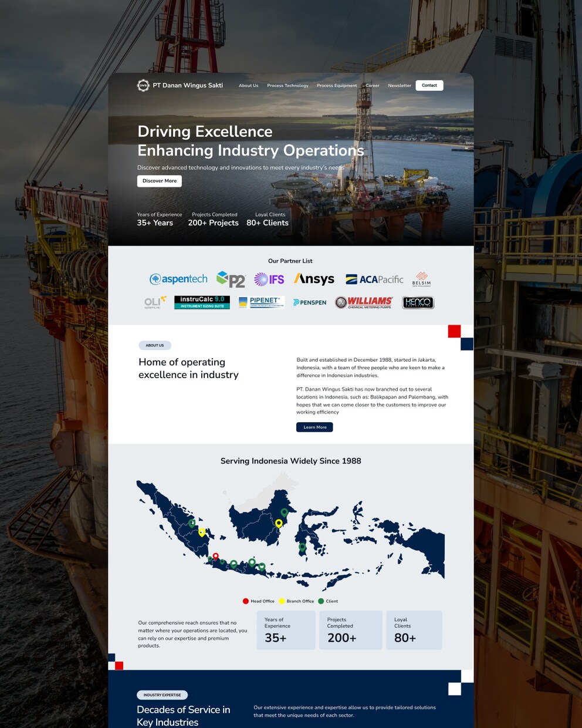Click the "200+ Projects" hero statistic
The height and width of the screenshot is (728, 582).
click(214, 223)
